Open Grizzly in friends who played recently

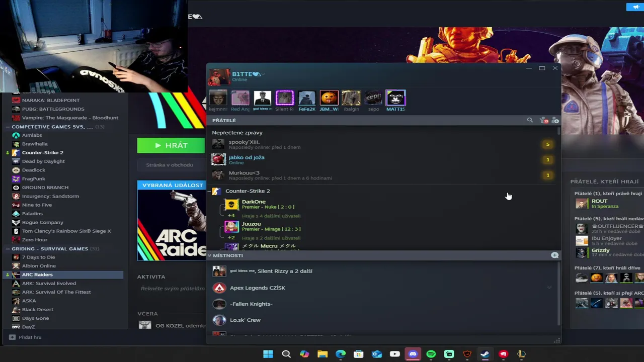click(x=609, y=253)
